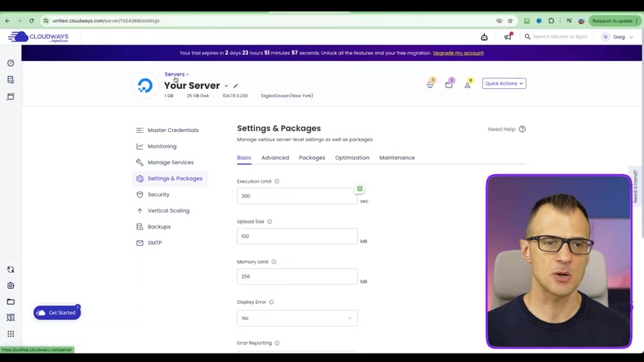Click the Execution Limit field

pyautogui.click(x=297, y=196)
